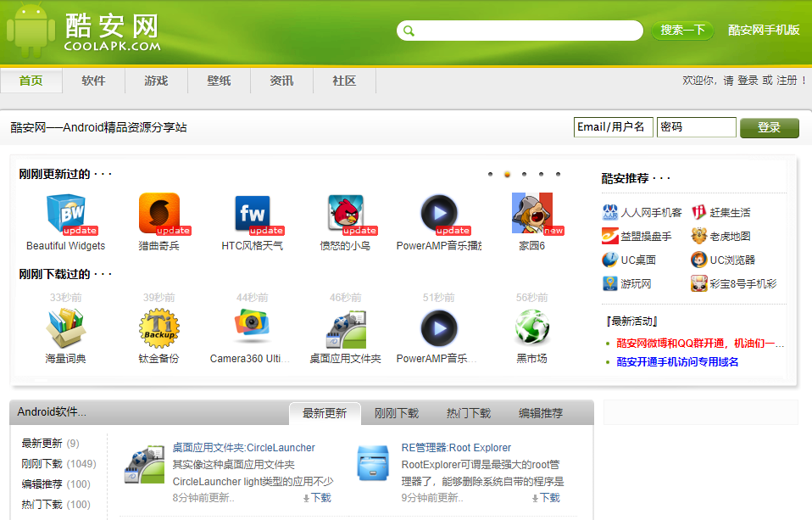Click the 猎曲奇兵 SoundHound icon

pos(159,214)
